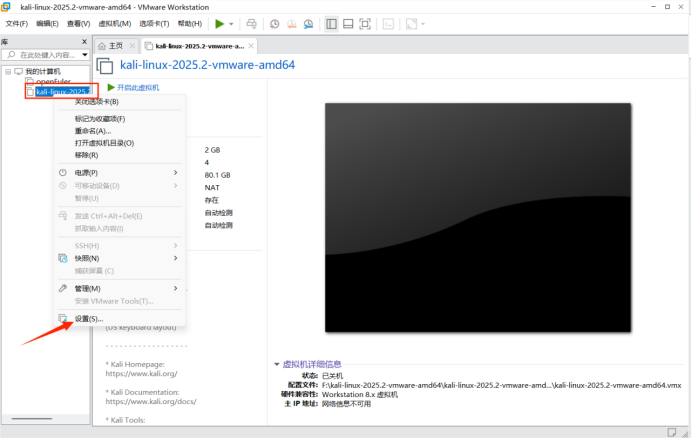Click the settings icon beside 设置(S)...

click(63, 319)
